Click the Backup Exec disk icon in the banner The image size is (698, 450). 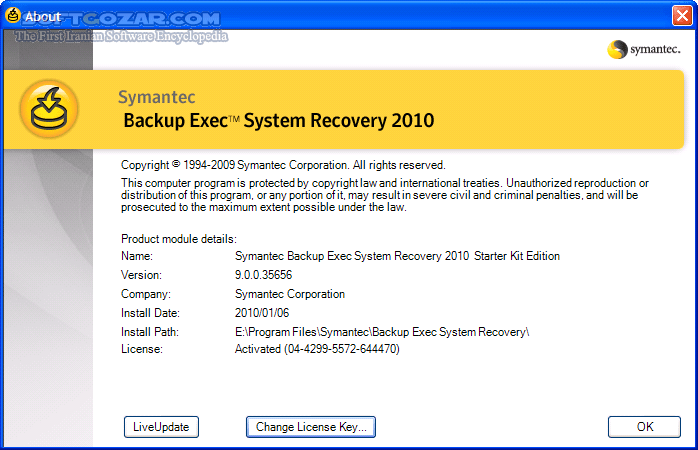49,109
